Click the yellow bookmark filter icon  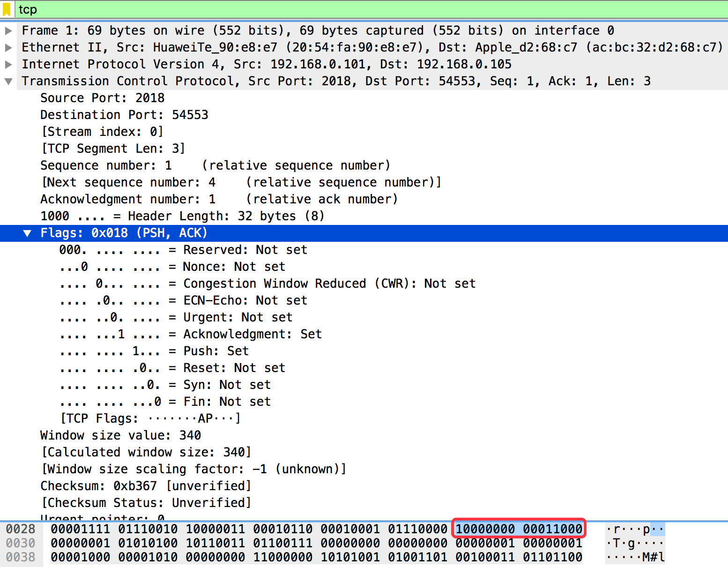7,9
